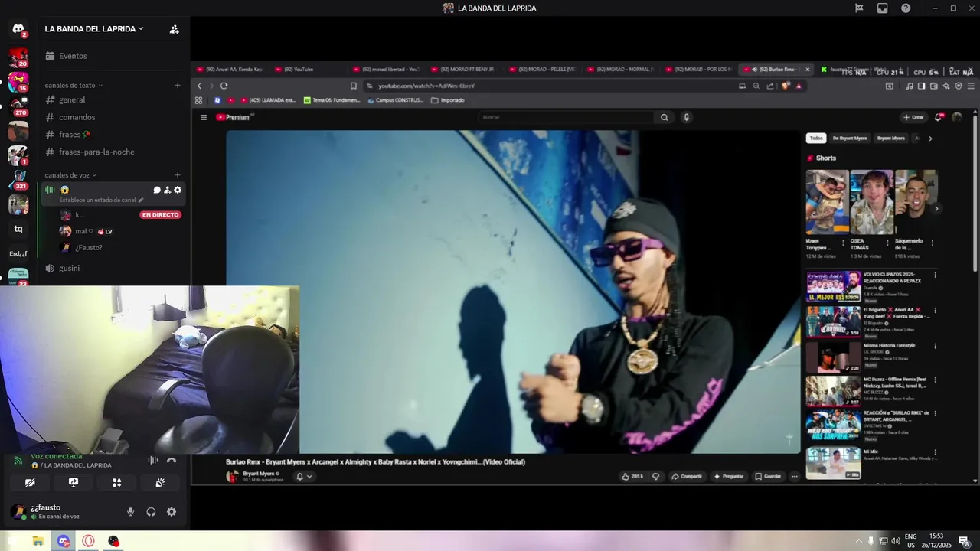Open MC Buzzz Offline Remix video thumbnail
Image resolution: width=980 pixels, height=551 pixels.
[833, 390]
